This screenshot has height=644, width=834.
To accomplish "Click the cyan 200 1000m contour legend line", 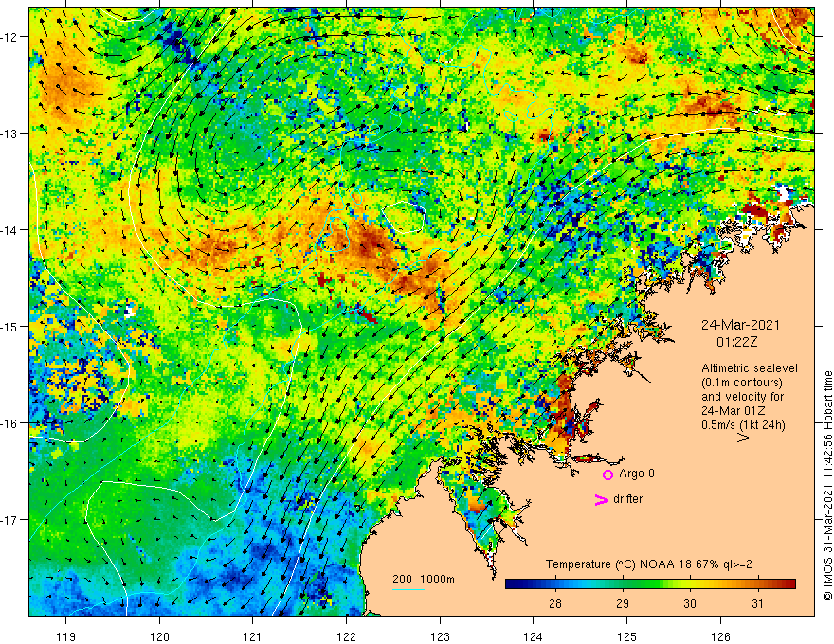I will point(408,589).
